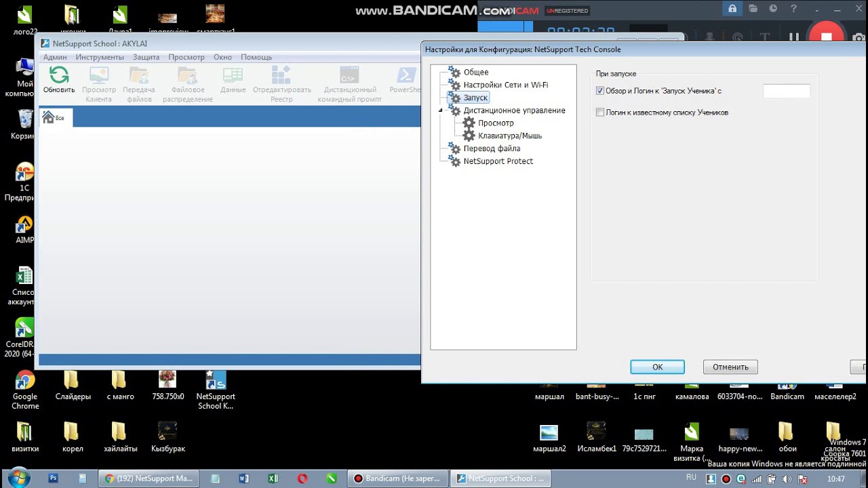Select Запуск in the configuration tree
The height and width of the screenshot is (488, 868).
(475, 98)
